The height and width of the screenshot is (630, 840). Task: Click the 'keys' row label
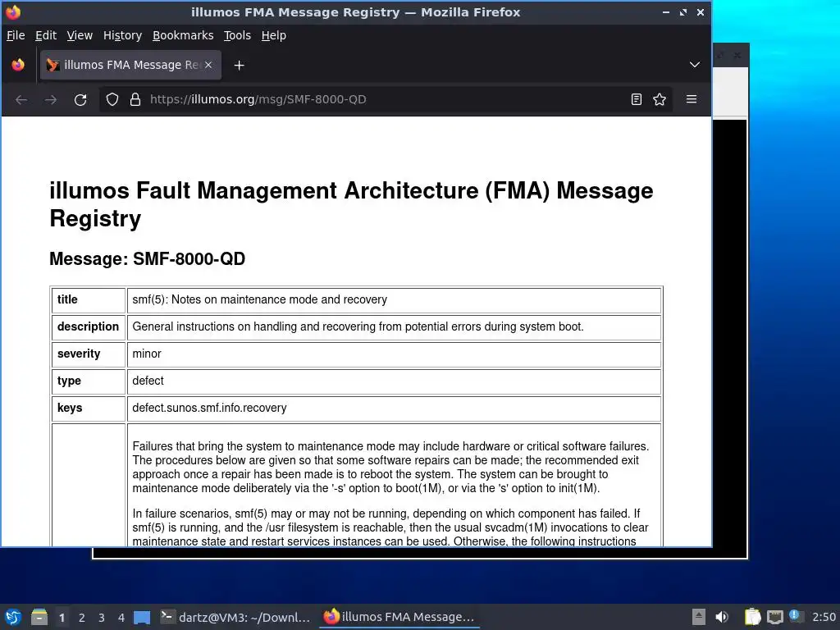[x=70, y=408]
